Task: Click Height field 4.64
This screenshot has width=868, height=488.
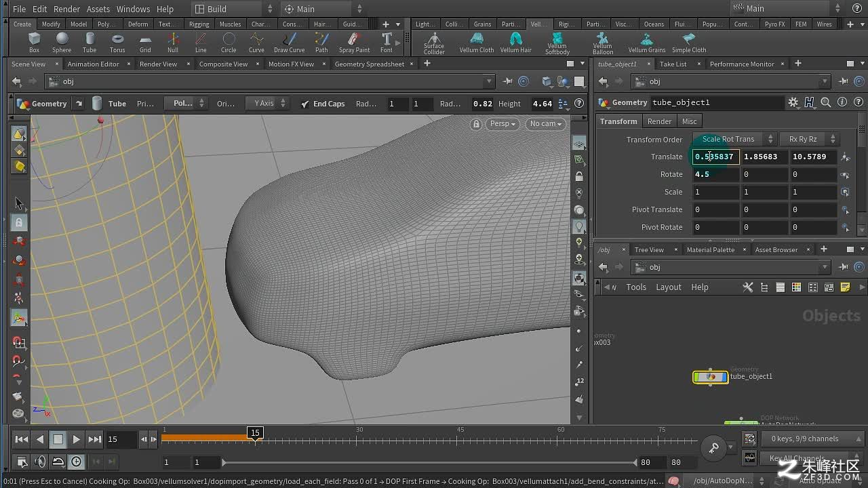Action: point(542,104)
